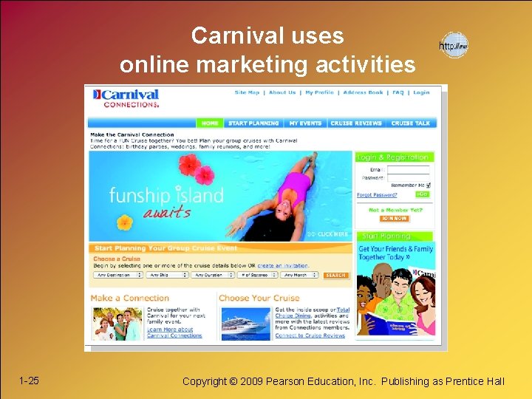Open the CRUISE REVIEWS tab
532x399 pixels.
[356, 123]
